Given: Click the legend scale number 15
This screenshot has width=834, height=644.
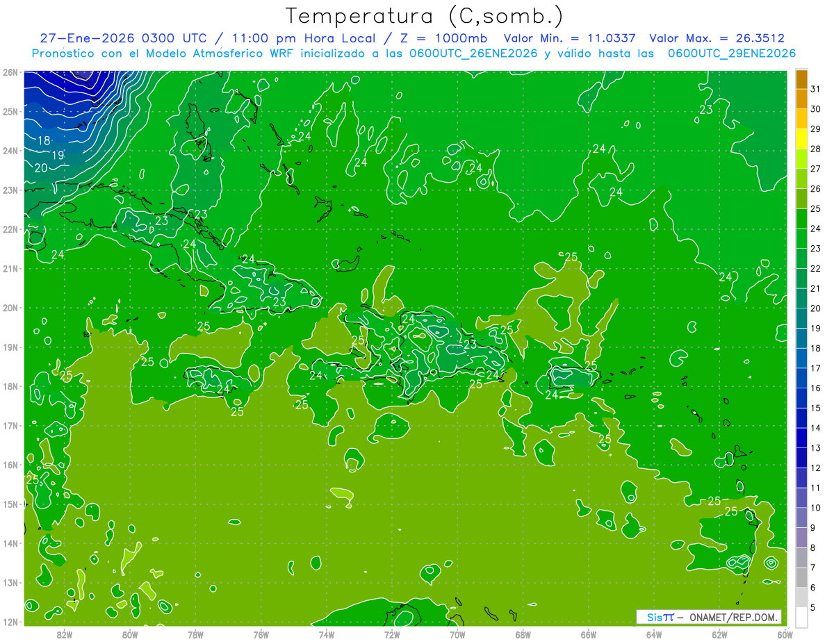Looking at the screenshot, I should tap(816, 408).
